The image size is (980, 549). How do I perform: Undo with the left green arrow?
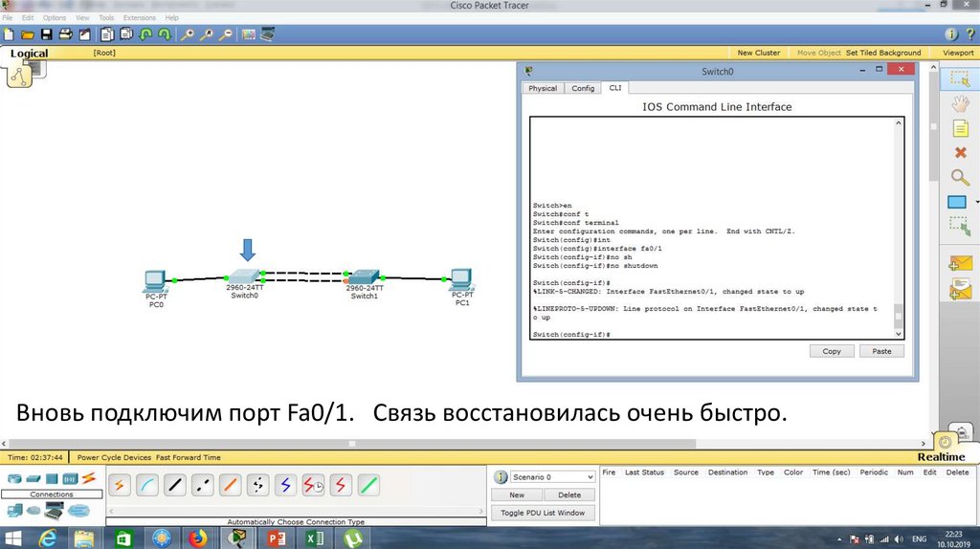coord(145,34)
